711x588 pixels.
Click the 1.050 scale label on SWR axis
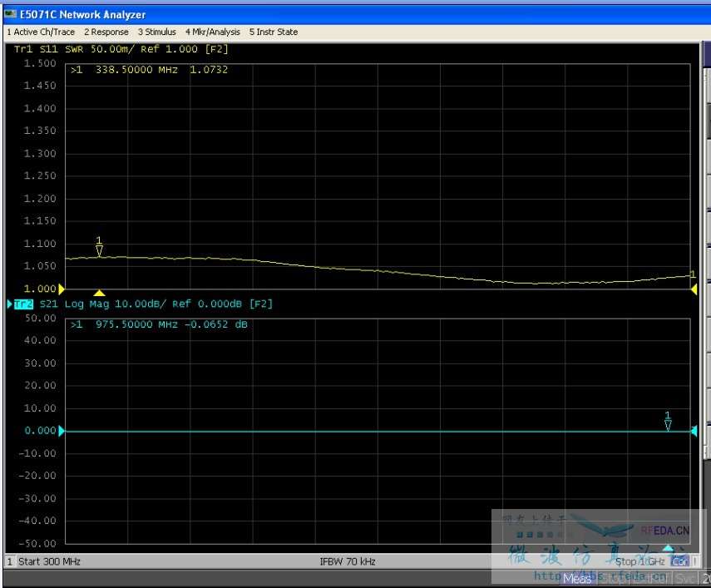click(x=40, y=266)
